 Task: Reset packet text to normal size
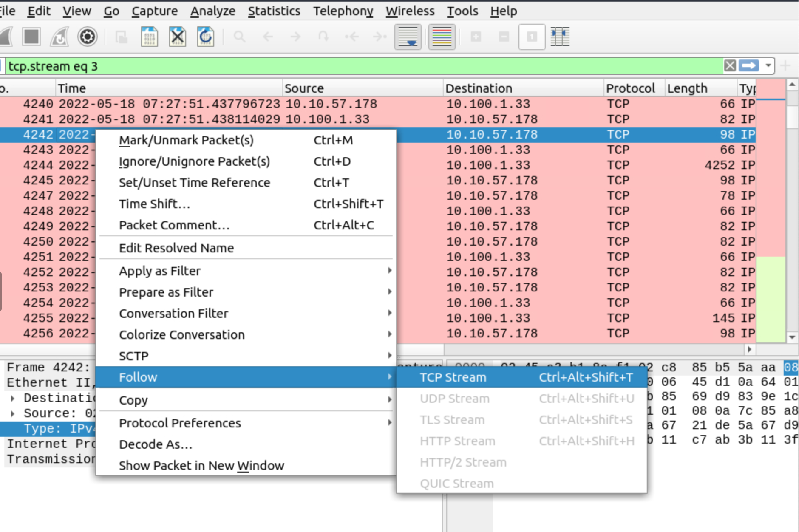[532, 37]
